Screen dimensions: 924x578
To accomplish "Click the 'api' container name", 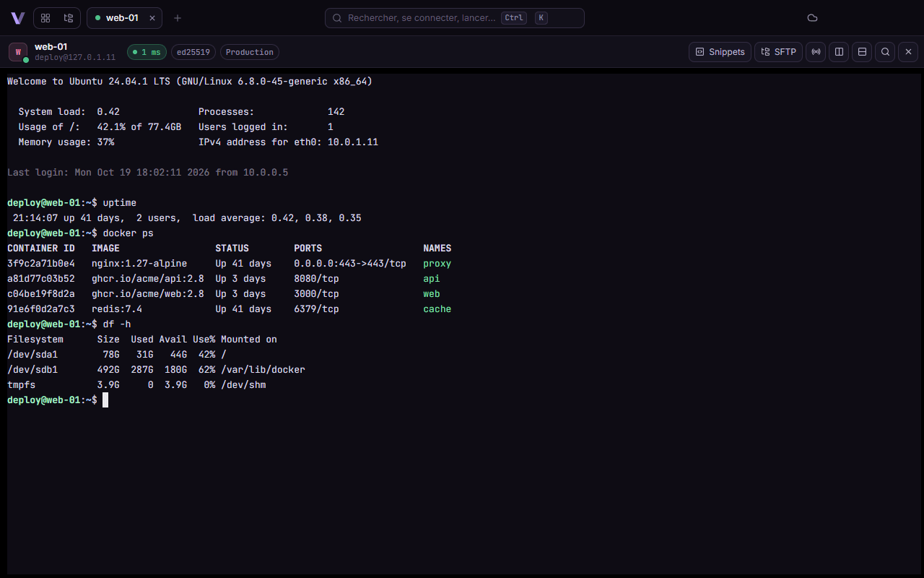I will pos(432,279).
